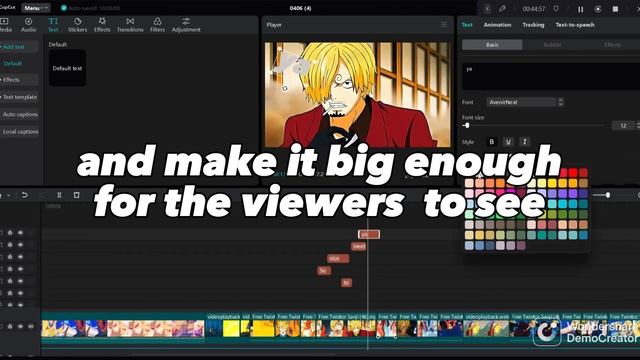Expand the Text template section

pyautogui.click(x=18, y=97)
